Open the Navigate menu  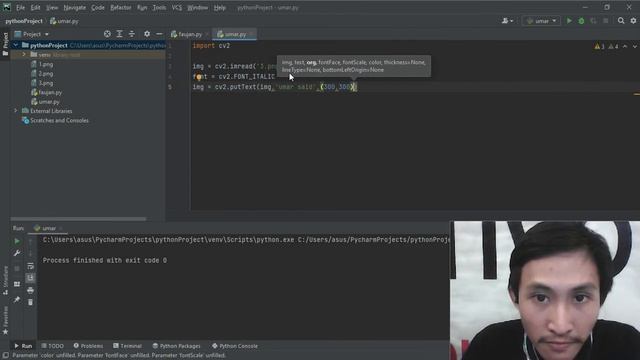pyautogui.click(x=75, y=8)
